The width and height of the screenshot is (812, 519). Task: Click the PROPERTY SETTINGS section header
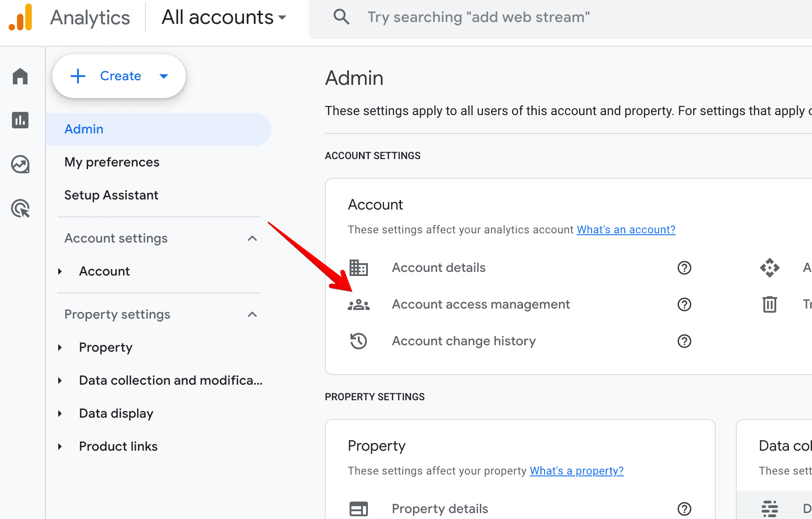coord(375,397)
